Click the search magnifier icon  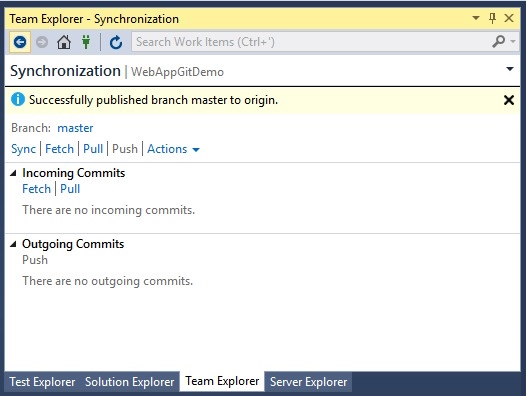click(x=499, y=42)
